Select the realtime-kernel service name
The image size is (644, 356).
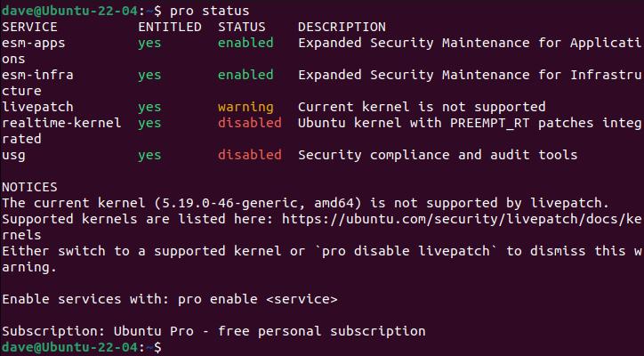click(x=60, y=123)
